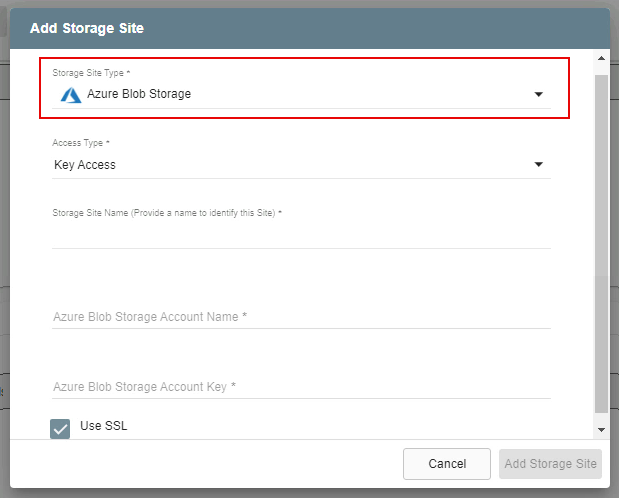
Task: Focus the Storage Site Name input field
Action: (x=300, y=236)
